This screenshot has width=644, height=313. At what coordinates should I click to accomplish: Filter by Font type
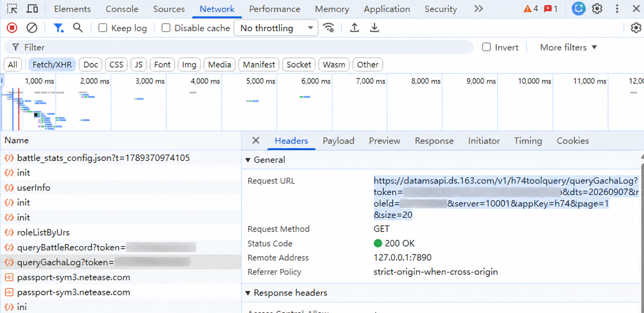162,64
